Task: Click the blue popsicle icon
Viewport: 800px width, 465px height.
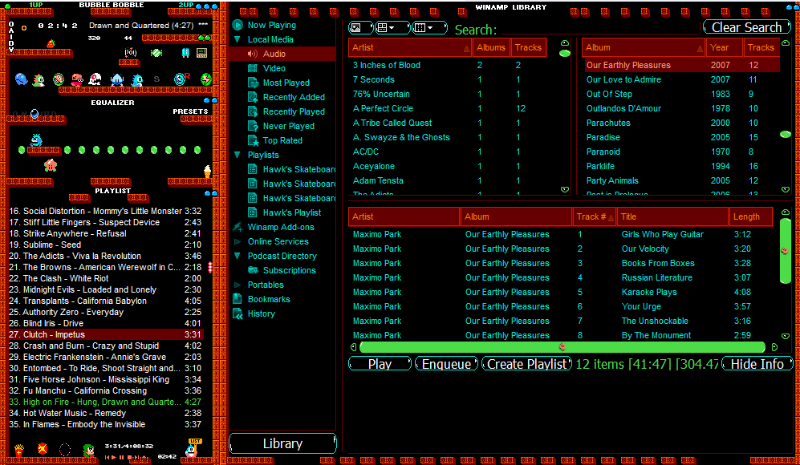Action: pos(185,53)
